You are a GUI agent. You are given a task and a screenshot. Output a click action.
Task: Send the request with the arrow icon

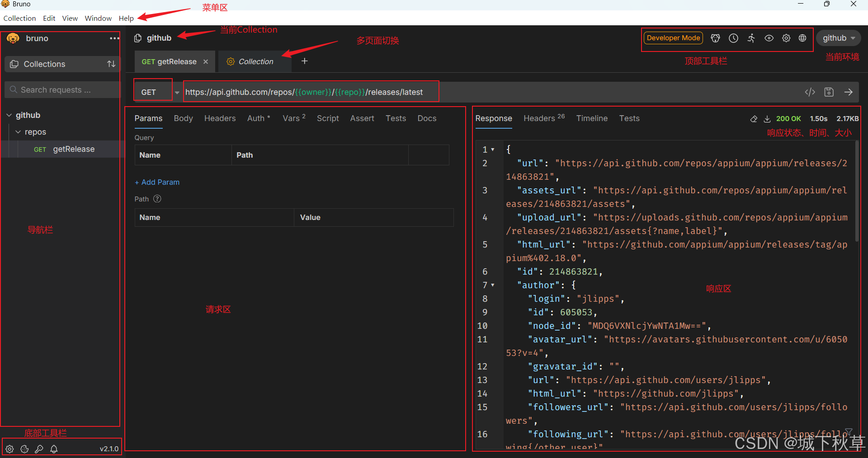849,92
